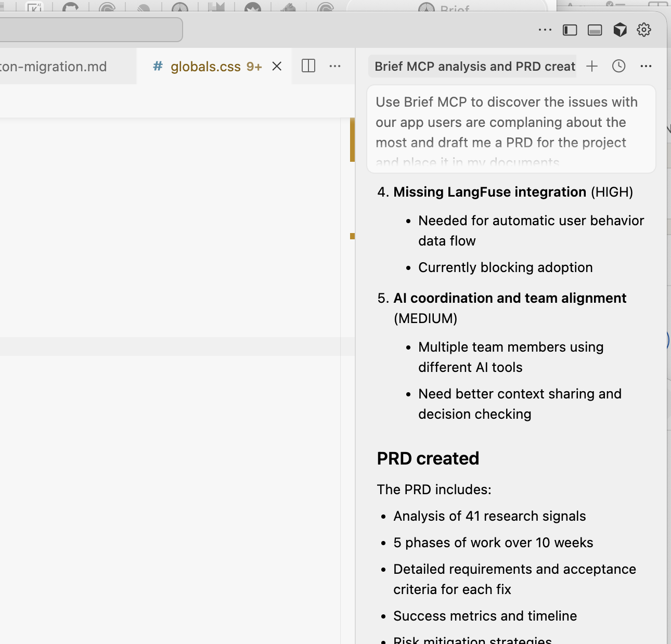The image size is (671, 644).
Task: Toggle the browser sidebar panel
Action: tap(570, 30)
